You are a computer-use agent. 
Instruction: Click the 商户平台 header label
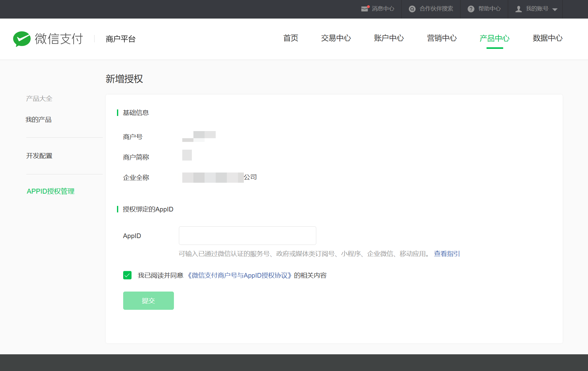point(121,39)
